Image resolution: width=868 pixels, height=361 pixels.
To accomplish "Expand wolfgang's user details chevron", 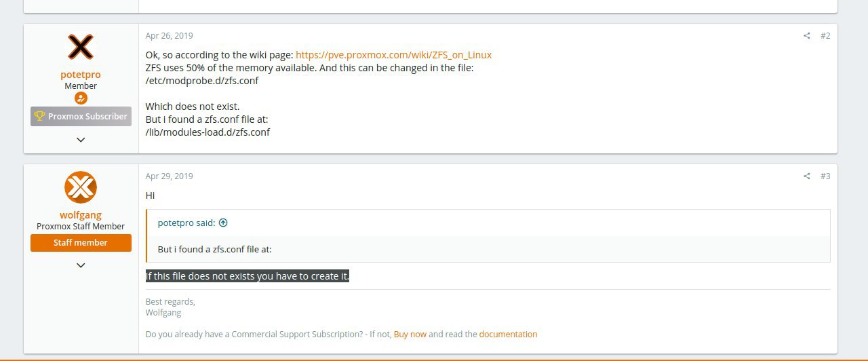I will (x=81, y=265).
